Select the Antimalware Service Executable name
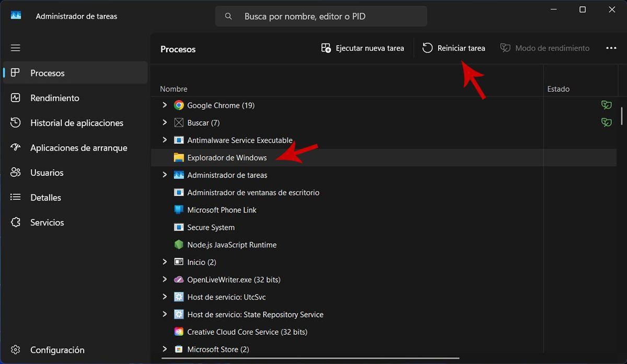 [240, 140]
